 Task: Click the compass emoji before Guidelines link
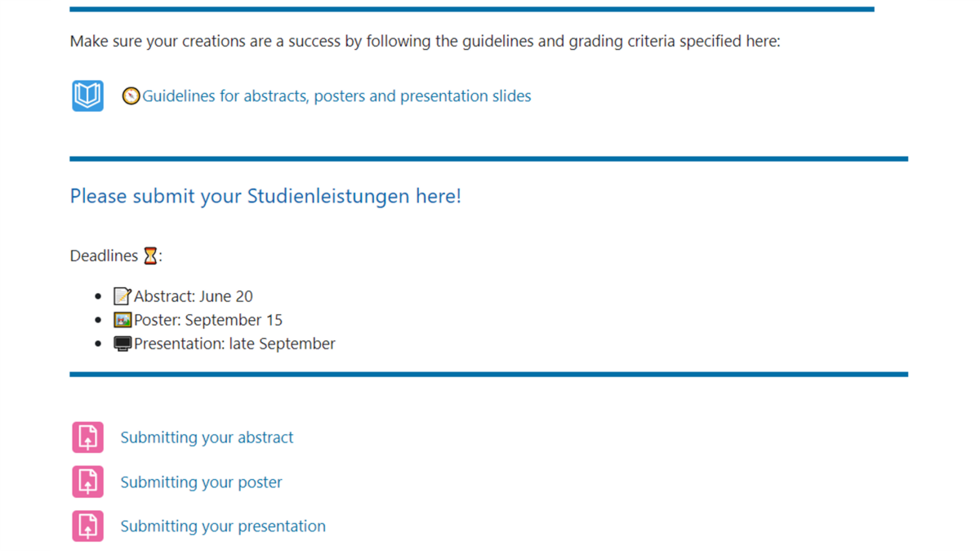(x=131, y=96)
